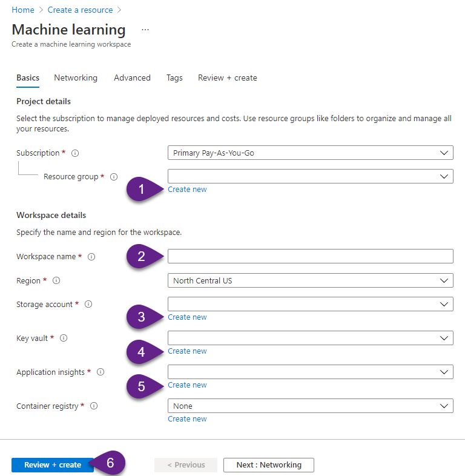465x476 pixels.
Task: Focus the Workspace name input field
Action: [310, 257]
